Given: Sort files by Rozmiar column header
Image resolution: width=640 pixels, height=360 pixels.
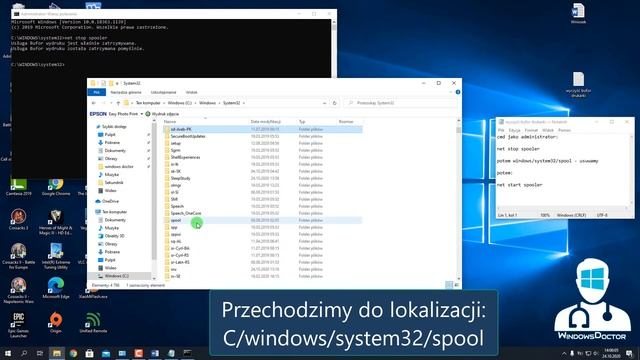Looking at the screenshot, I should pyautogui.click(x=346, y=122).
